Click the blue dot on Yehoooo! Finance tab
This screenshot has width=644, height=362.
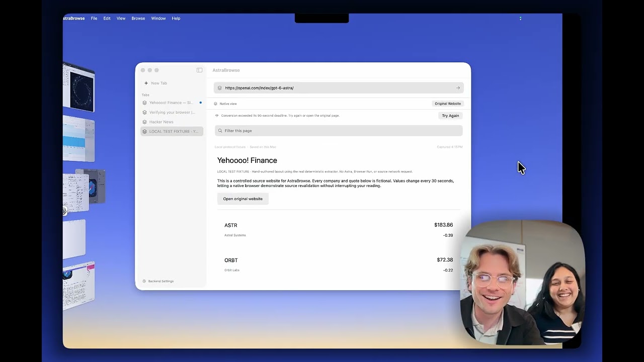click(x=200, y=103)
